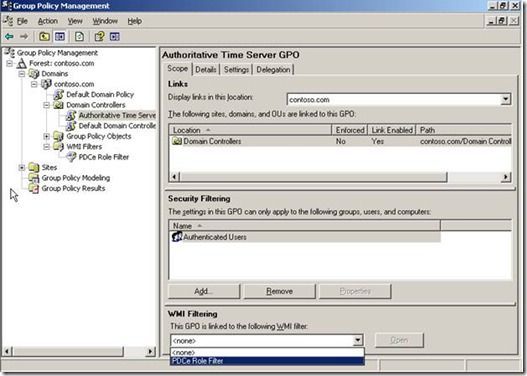Select Authenticated Users row text

coord(215,237)
